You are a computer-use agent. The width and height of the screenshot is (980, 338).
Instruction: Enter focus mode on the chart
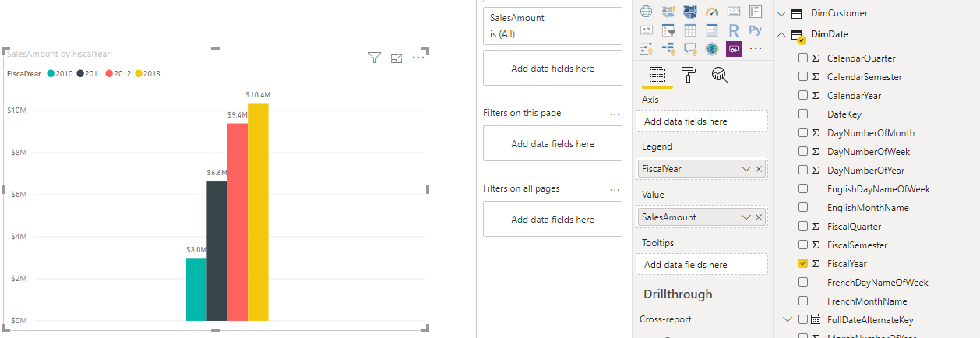tap(396, 58)
